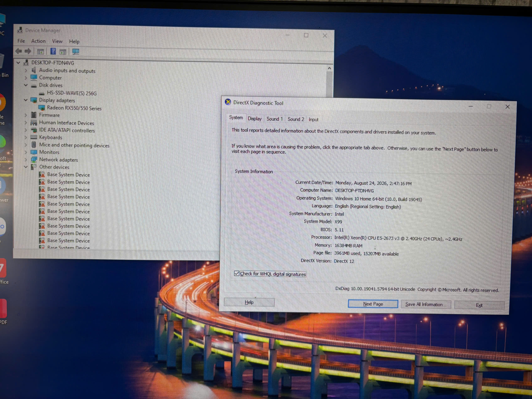Expand Human Interface Devices
Screen dimensions: 532x399
[26, 122]
